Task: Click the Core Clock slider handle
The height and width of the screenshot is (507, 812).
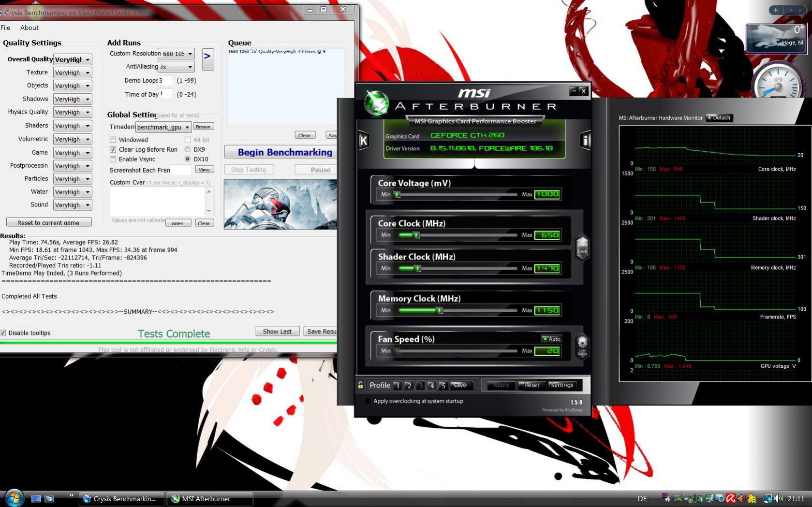Action: [x=416, y=235]
